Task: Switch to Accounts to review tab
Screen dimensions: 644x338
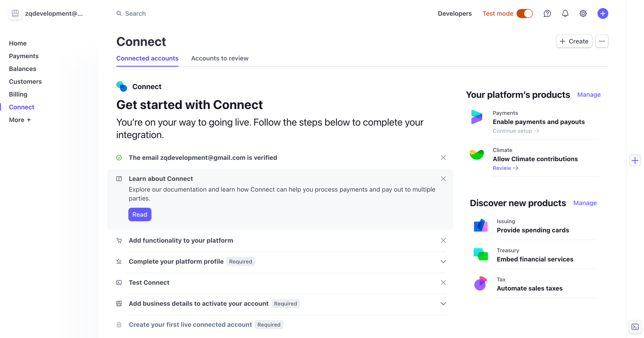Action: (x=220, y=58)
